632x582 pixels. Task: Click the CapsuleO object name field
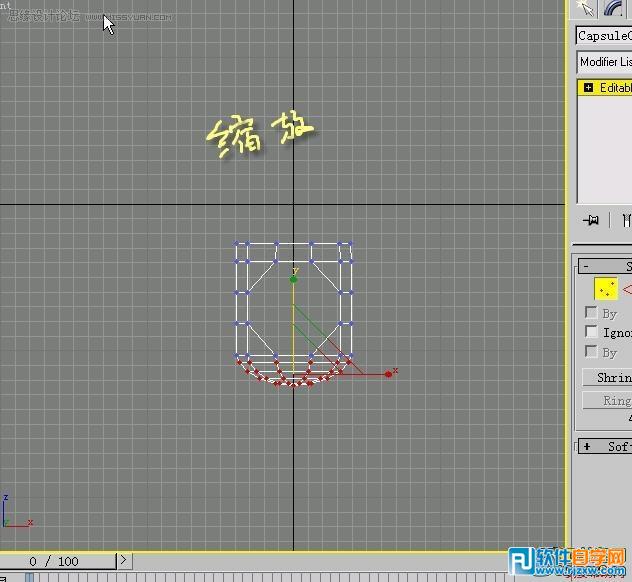(603, 36)
